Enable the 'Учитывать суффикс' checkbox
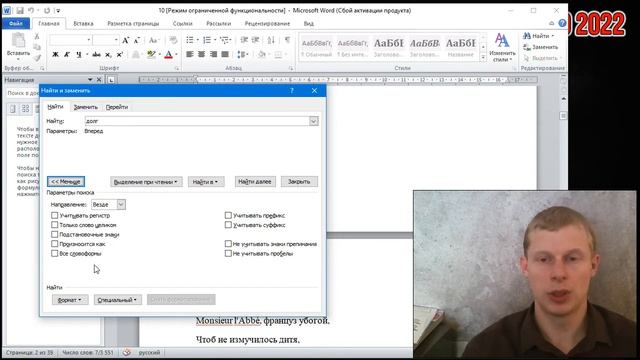The height and width of the screenshot is (360, 640). pos(228,225)
